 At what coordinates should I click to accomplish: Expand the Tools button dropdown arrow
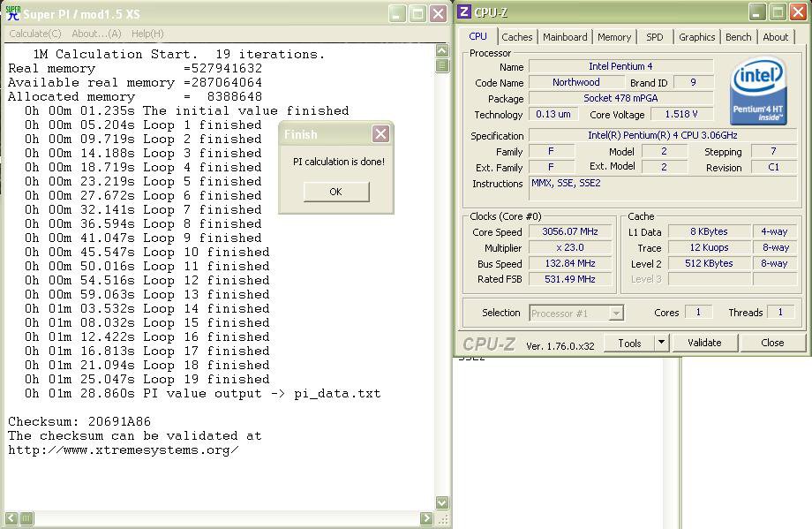coord(660,343)
